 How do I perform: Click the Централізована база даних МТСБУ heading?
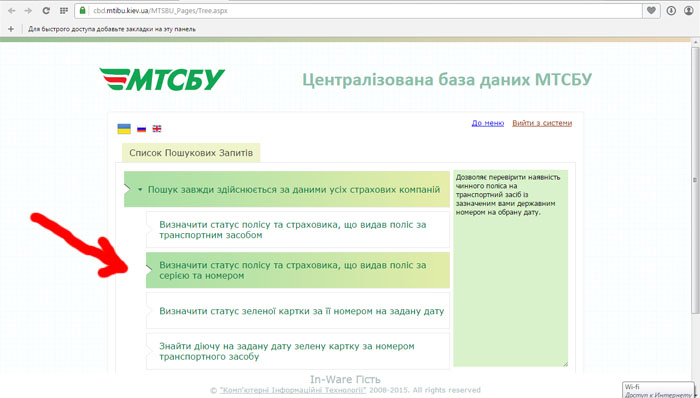coord(447,80)
